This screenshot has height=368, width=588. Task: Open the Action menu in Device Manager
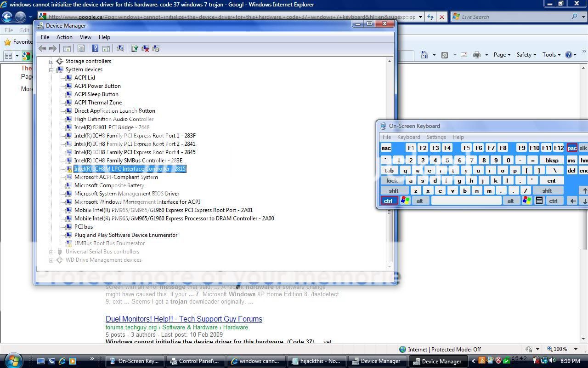point(64,37)
